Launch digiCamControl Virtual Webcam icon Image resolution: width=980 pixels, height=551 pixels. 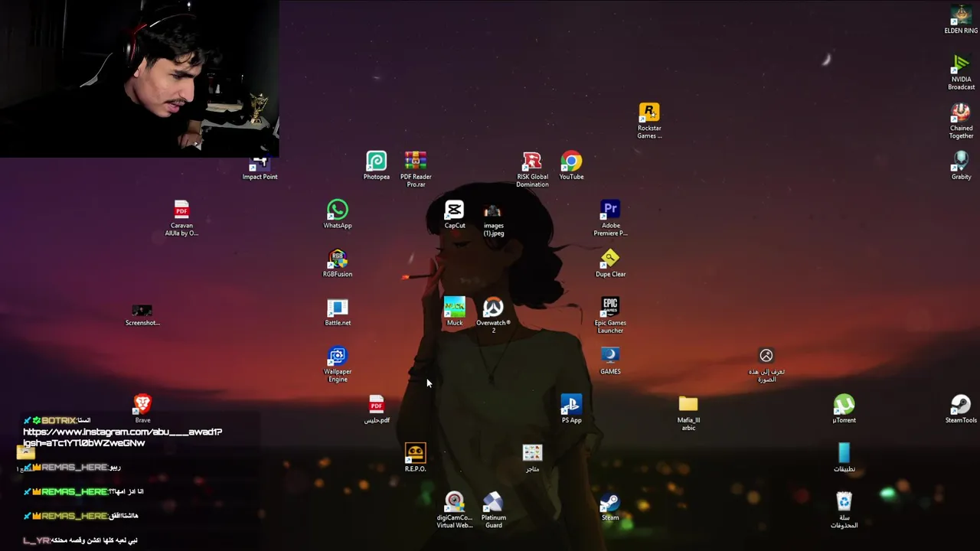click(x=455, y=510)
